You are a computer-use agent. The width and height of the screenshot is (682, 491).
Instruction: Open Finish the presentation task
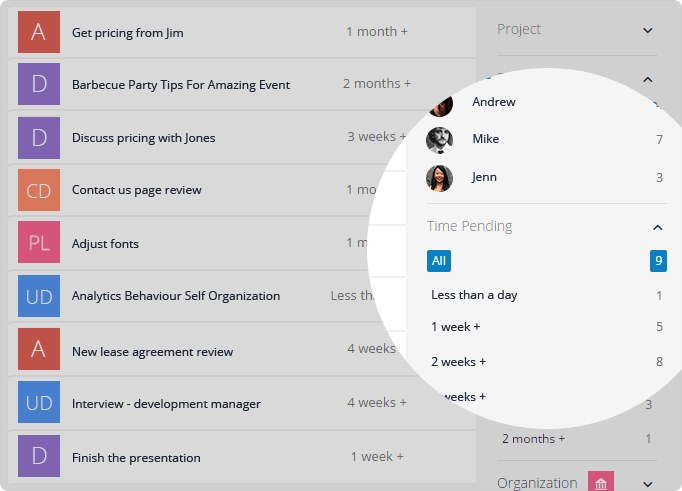136,458
